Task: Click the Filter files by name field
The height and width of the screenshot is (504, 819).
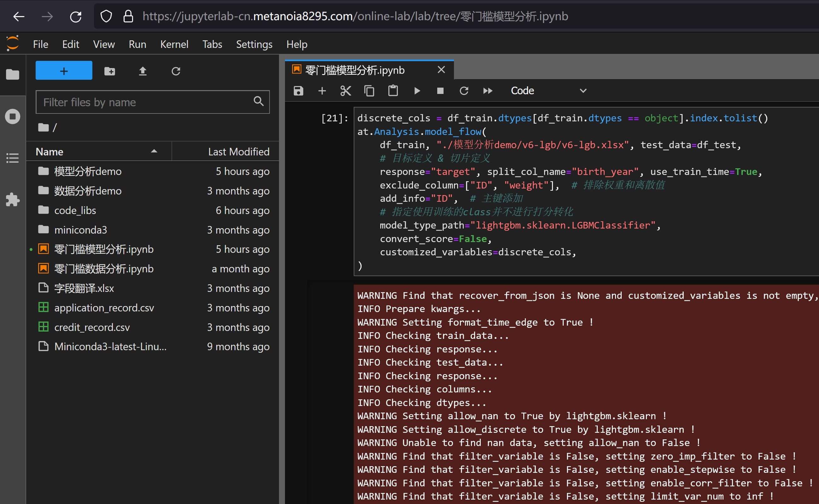Action: (147, 102)
